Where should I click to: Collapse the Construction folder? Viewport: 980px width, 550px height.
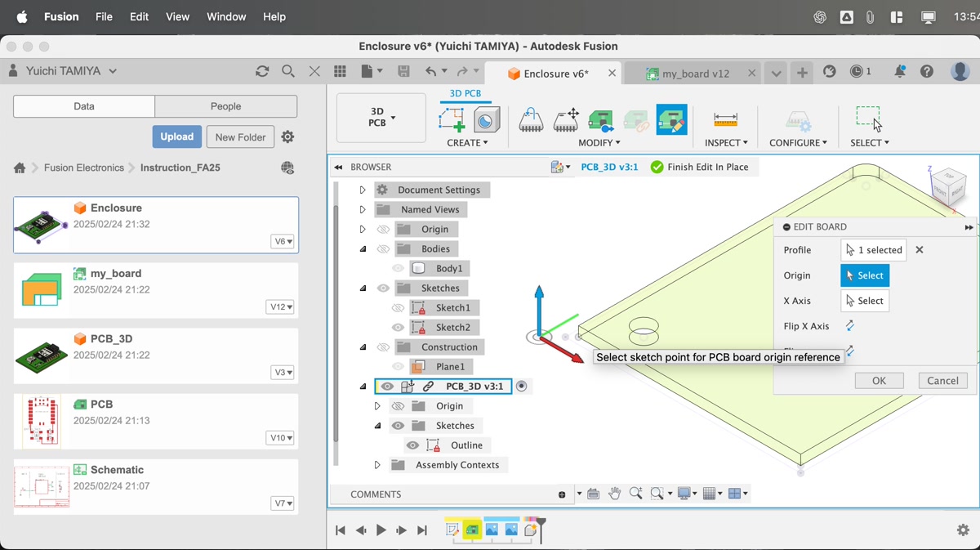(x=363, y=347)
